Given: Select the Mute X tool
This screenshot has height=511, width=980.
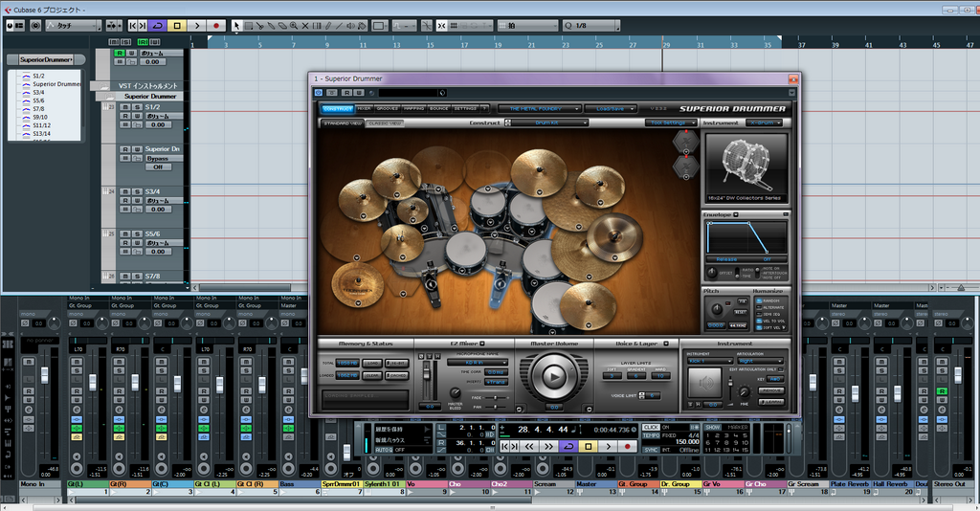Looking at the screenshot, I should point(305,26).
